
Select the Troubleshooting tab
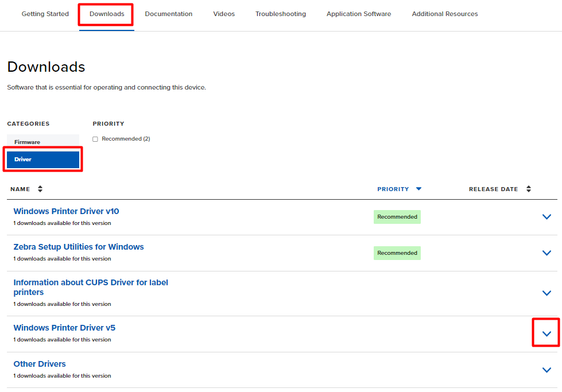(281, 14)
